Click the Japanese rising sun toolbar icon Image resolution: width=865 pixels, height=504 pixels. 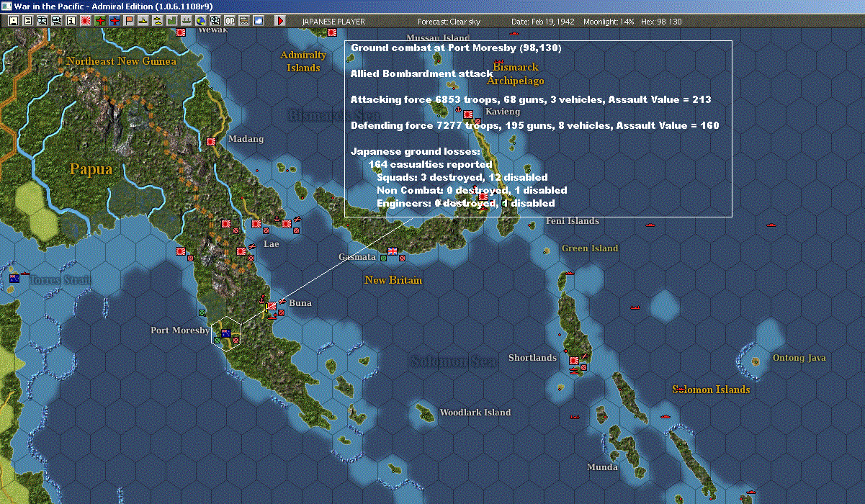[x=85, y=21]
